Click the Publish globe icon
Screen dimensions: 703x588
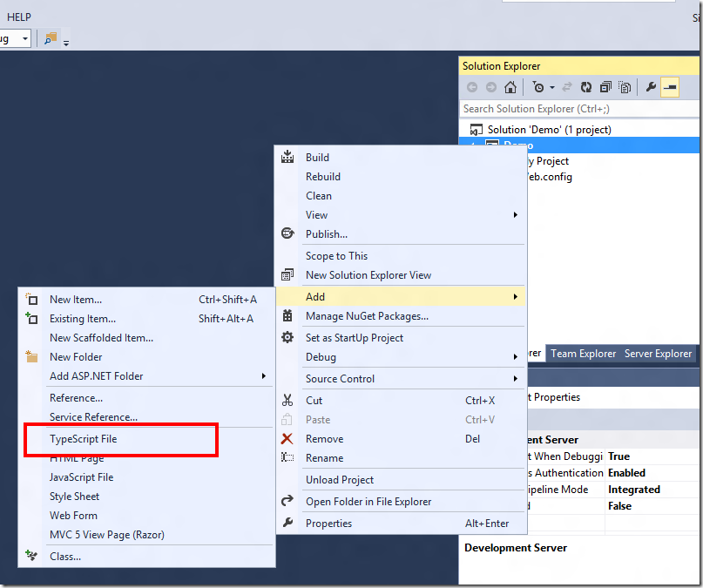click(287, 233)
